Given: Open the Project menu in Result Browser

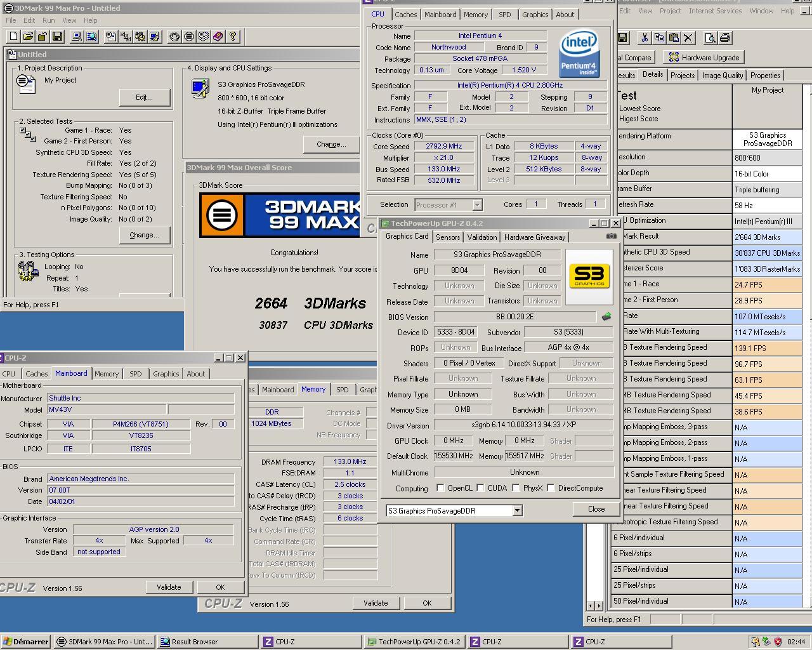Looking at the screenshot, I should [671, 11].
